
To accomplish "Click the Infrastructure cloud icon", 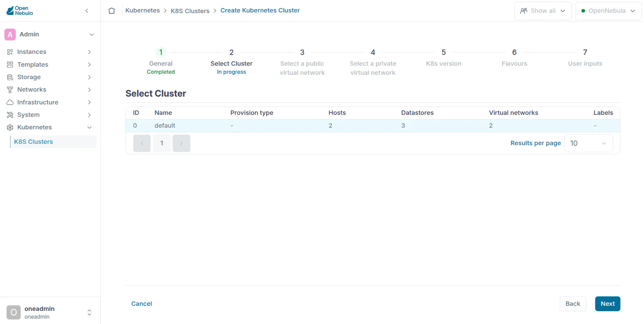I will (10, 102).
